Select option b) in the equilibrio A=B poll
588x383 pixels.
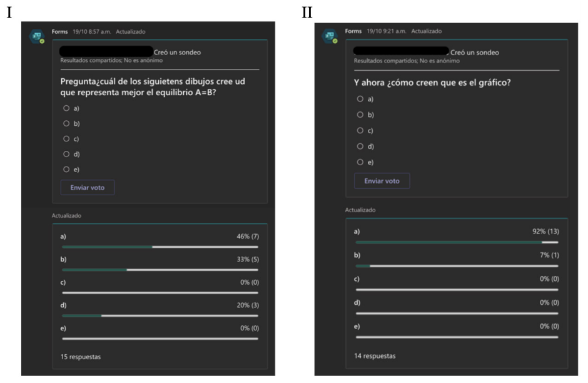66,123
